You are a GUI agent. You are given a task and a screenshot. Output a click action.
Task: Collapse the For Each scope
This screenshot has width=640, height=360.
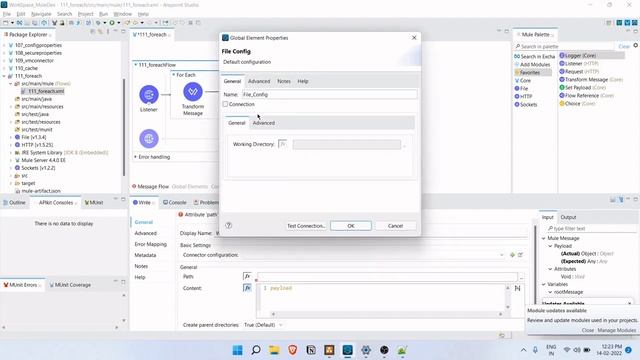click(173, 75)
